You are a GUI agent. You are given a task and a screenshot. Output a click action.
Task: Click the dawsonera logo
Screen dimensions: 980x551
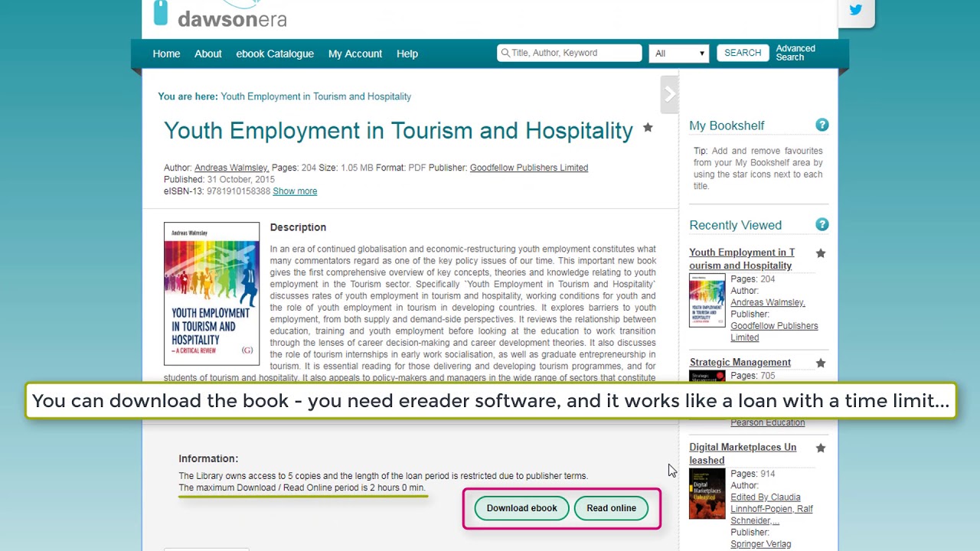click(x=220, y=15)
